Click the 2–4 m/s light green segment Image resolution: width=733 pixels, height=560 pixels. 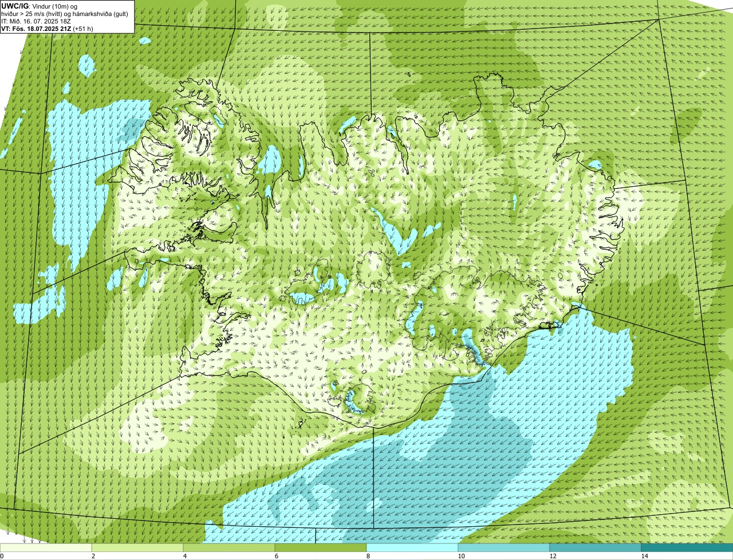pos(137,547)
